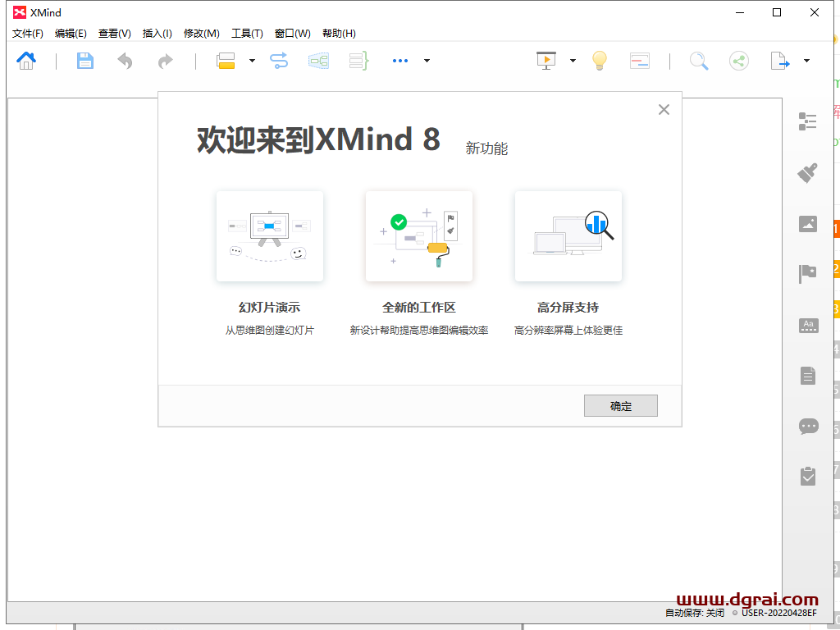Select the Home toolbar icon
Viewport: 840px width, 630px height.
pyautogui.click(x=25, y=61)
